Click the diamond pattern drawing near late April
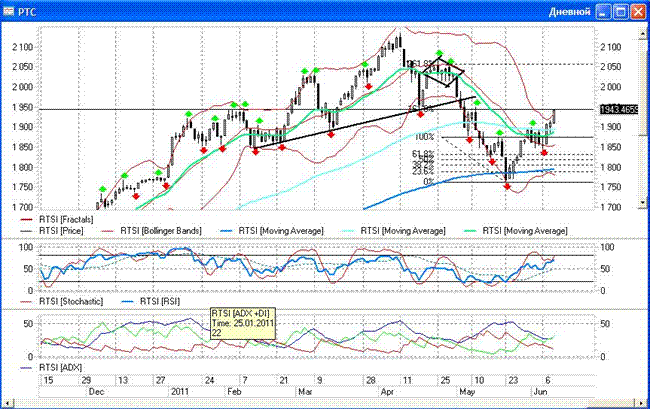650x409 pixels. point(443,72)
